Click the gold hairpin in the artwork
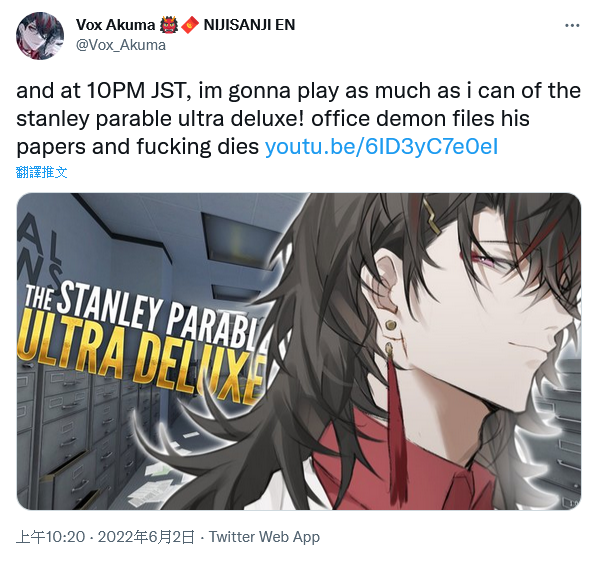This screenshot has width=598, height=562. 433,217
